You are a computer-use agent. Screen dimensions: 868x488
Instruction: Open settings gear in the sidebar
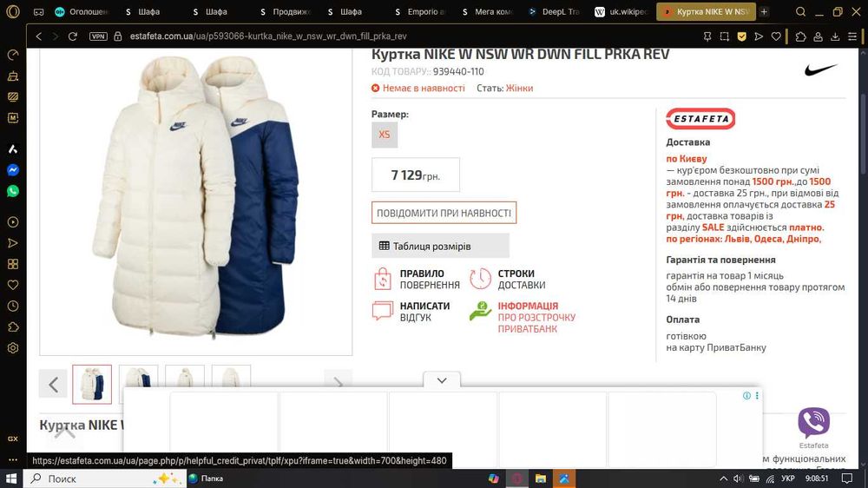tap(13, 348)
